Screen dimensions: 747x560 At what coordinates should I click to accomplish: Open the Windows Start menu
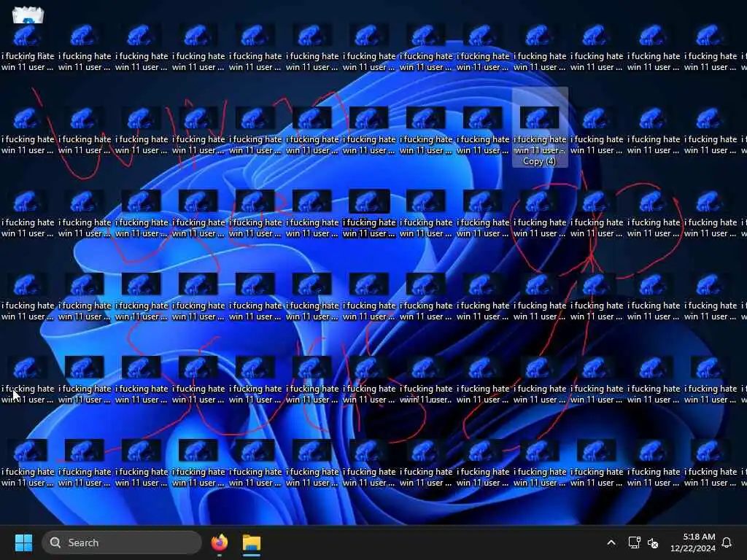(23, 542)
